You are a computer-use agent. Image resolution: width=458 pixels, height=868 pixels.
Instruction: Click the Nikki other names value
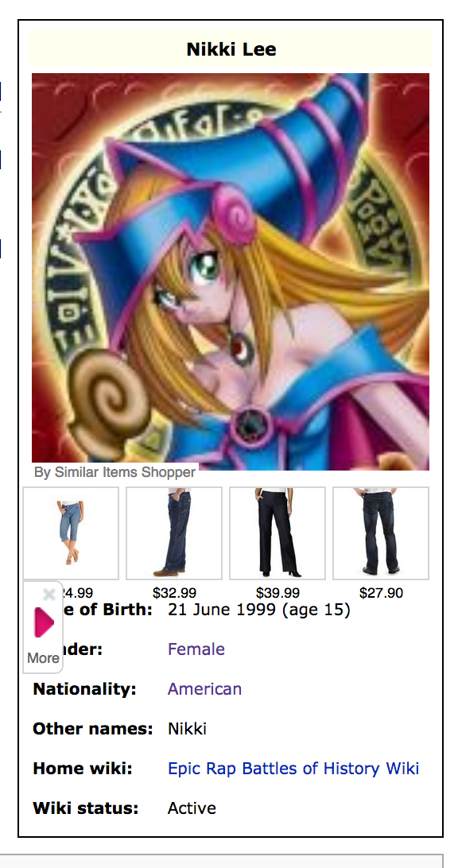[x=187, y=728]
